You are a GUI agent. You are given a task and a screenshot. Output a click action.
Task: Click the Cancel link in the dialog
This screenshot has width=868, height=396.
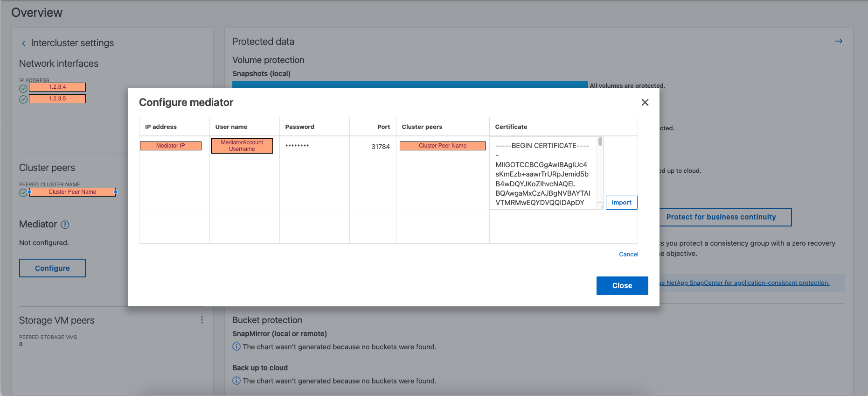(628, 255)
